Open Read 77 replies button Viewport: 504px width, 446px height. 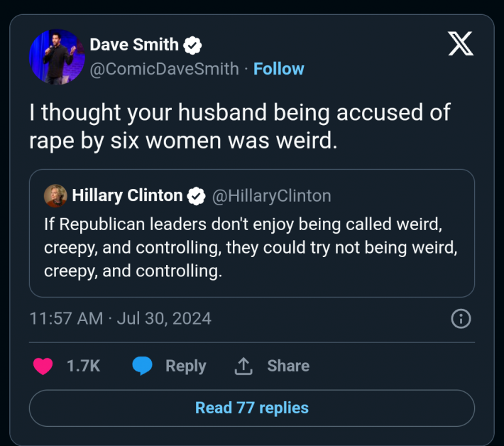coord(251,408)
